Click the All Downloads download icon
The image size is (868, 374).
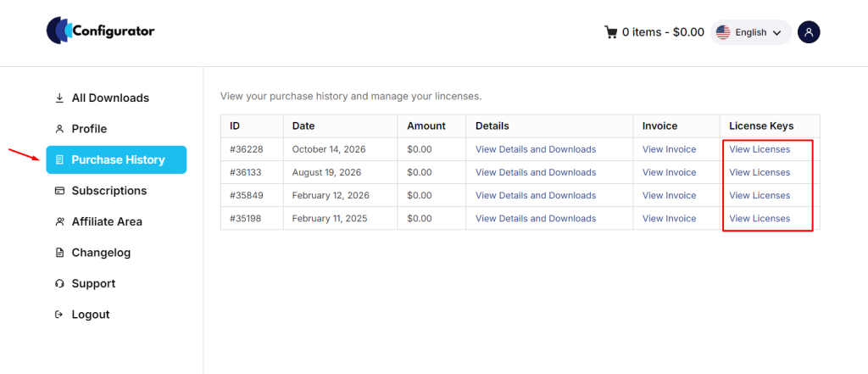(59, 98)
